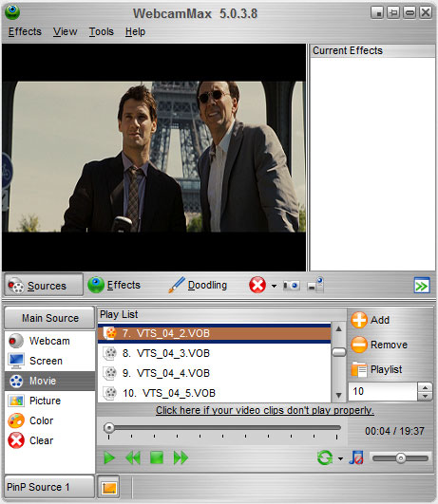Click the volume slider knob
The width and height of the screenshot is (438, 504).
tap(401, 458)
